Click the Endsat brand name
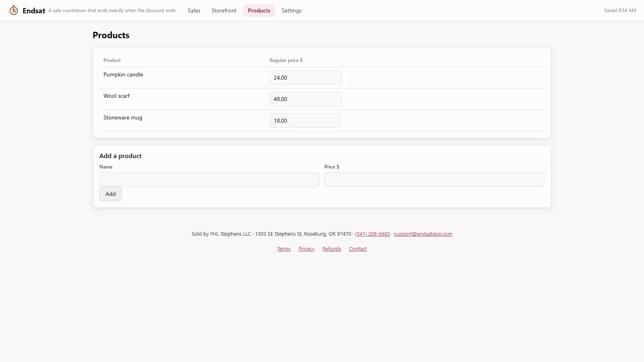Screen dimensions: 644x362 click(34, 11)
